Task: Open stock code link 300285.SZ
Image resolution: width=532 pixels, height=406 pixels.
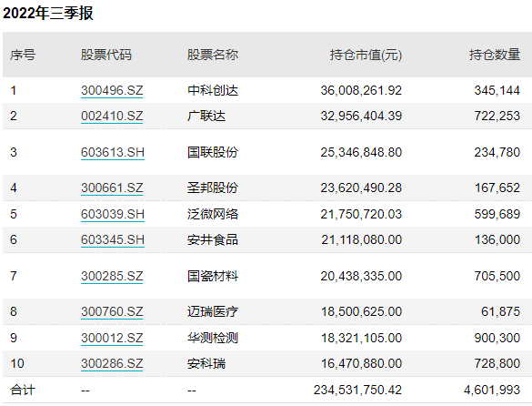Action: click(x=112, y=276)
